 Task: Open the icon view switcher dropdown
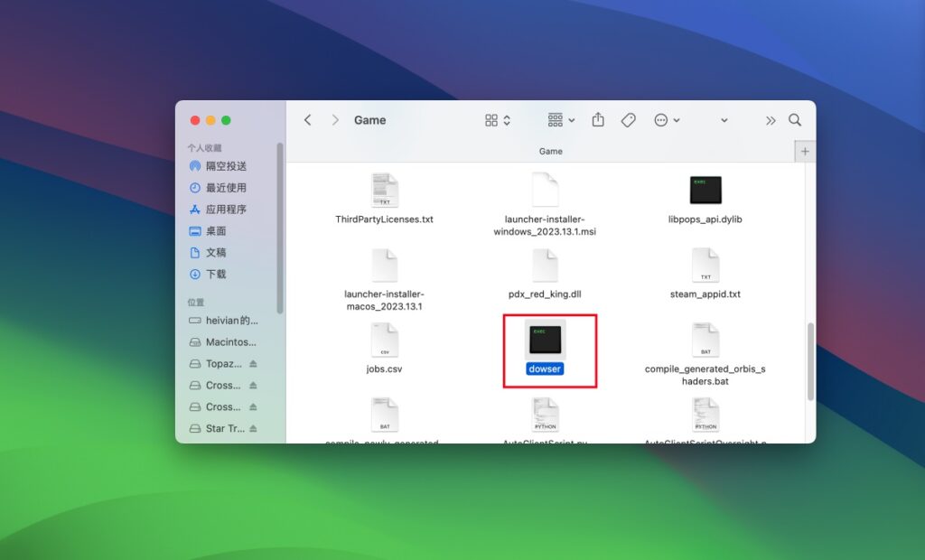click(498, 120)
